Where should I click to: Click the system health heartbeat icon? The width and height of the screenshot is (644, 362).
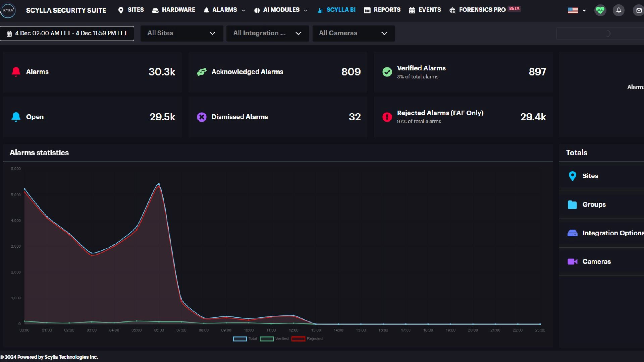click(600, 10)
